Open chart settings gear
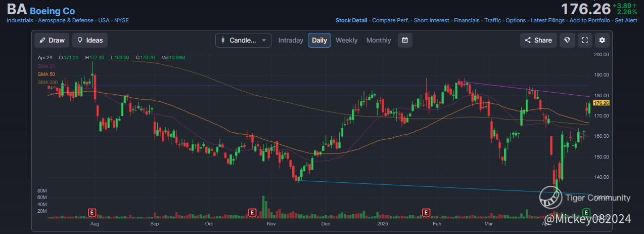This screenshot has height=234, width=644. click(x=602, y=41)
